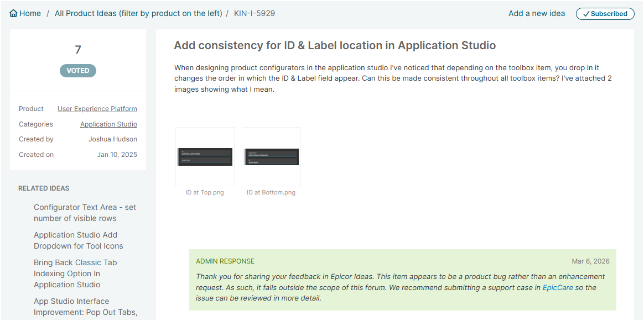644x321 pixels.
Task: Click the KIN-I-5929 breadcrumb item
Action: [x=255, y=13]
